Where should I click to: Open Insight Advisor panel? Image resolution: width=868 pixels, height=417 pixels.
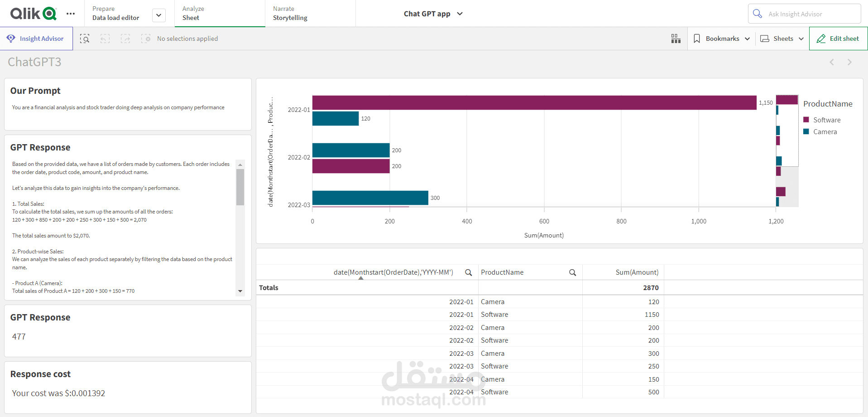[x=36, y=39]
